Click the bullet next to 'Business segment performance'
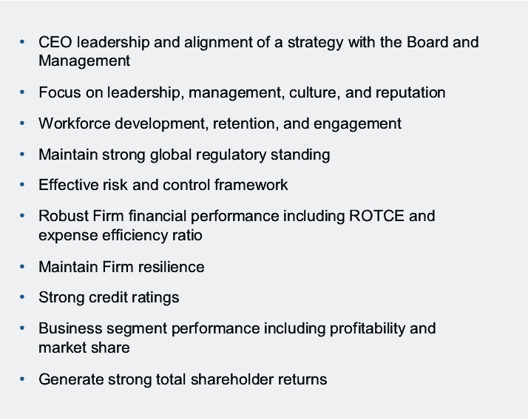Screen dimensions: 528x420 pyautogui.click(x=23, y=328)
